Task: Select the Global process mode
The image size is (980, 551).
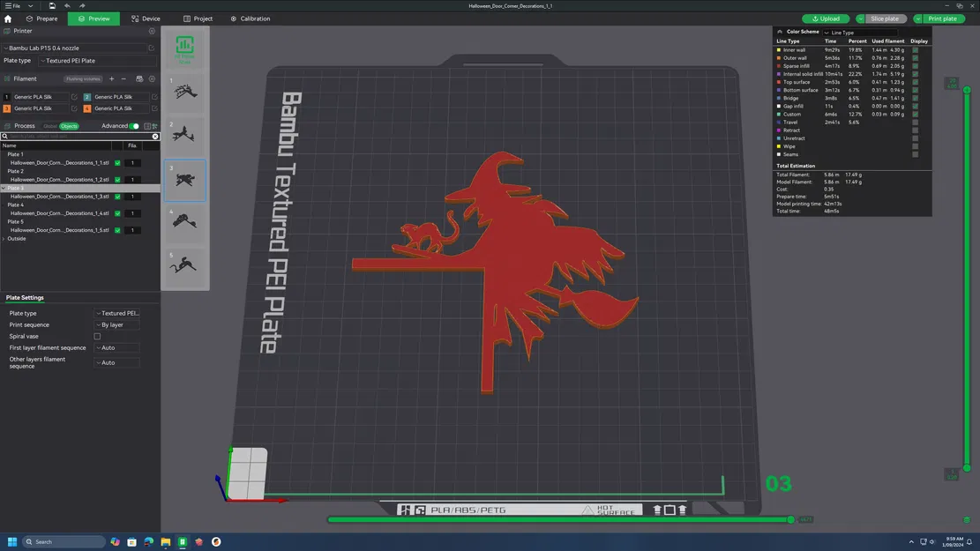Action: point(50,126)
